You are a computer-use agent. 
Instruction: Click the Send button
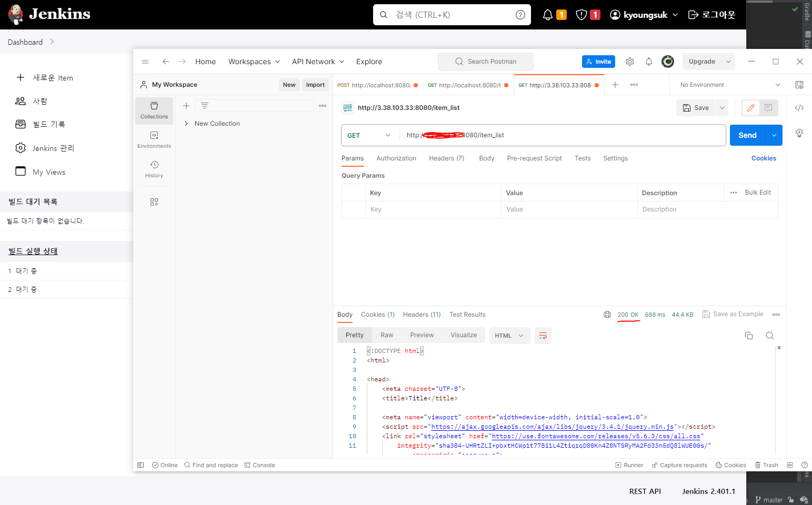pyautogui.click(x=748, y=135)
